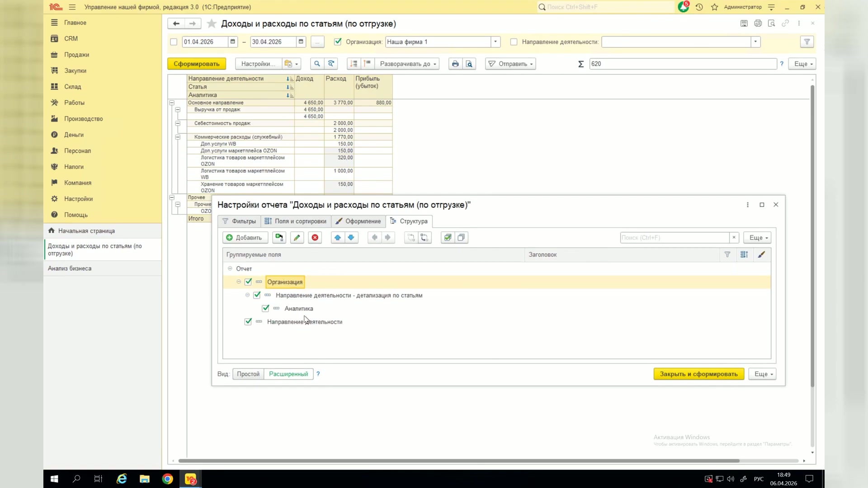The height and width of the screenshot is (488, 868).
Task: Click the Закрыть и сформировать button
Action: [698, 374]
